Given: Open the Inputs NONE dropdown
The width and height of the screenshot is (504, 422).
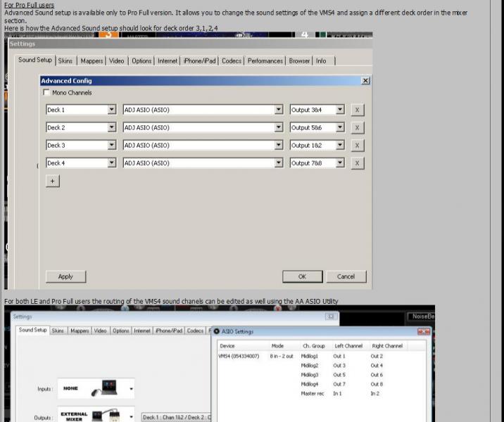Looking at the screenshot, I should pyautogui.click(x=96, y=388).
